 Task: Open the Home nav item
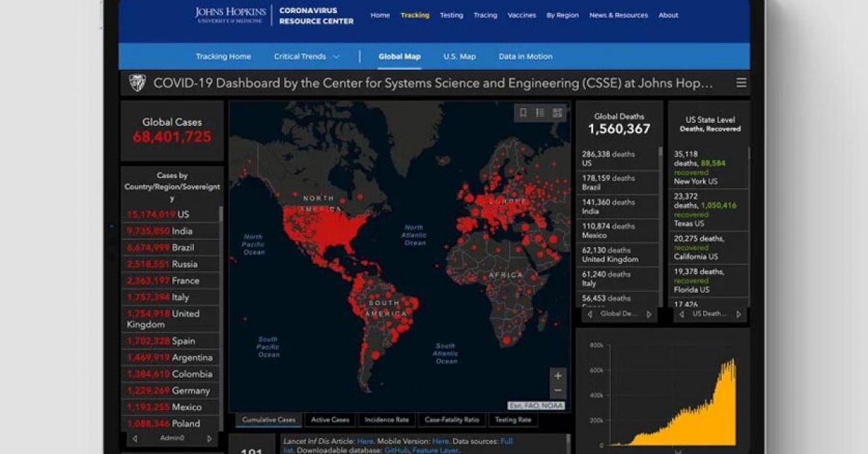pyautogui.click(x=380, y=15)
